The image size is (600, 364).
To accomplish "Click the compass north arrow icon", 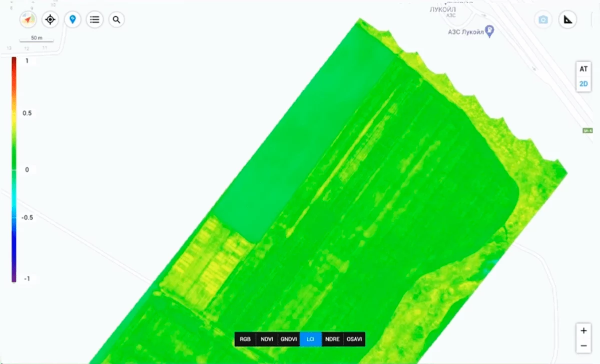I will tap(28, 19).
